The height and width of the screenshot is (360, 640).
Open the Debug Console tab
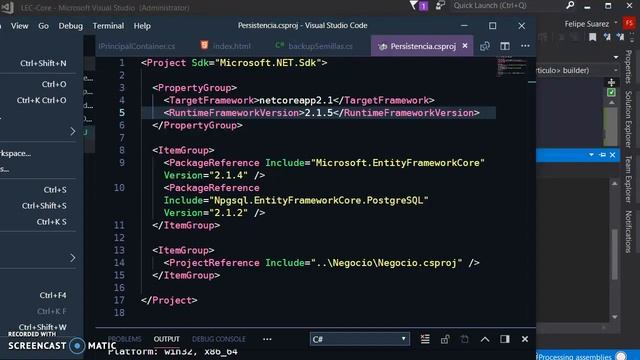click(x=219, y=339)
